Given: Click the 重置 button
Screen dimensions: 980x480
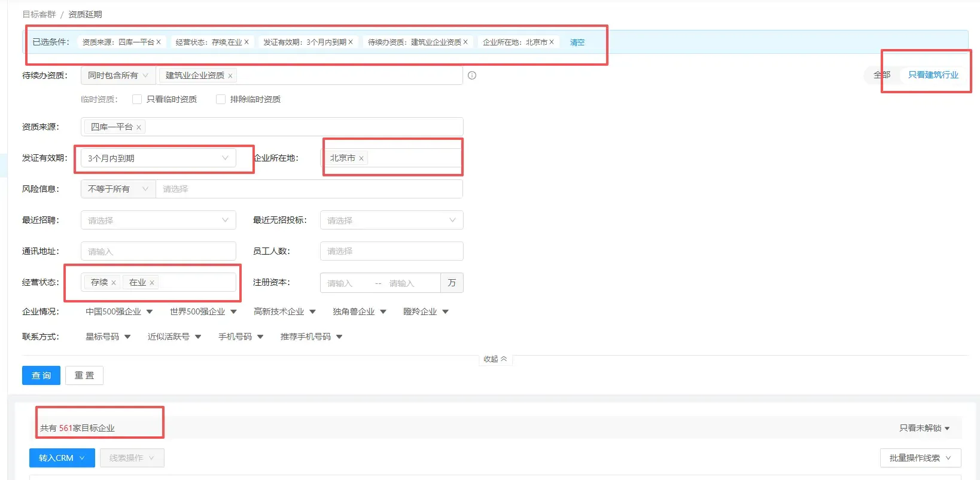Looking at the screenshot, I should [84, 375].
